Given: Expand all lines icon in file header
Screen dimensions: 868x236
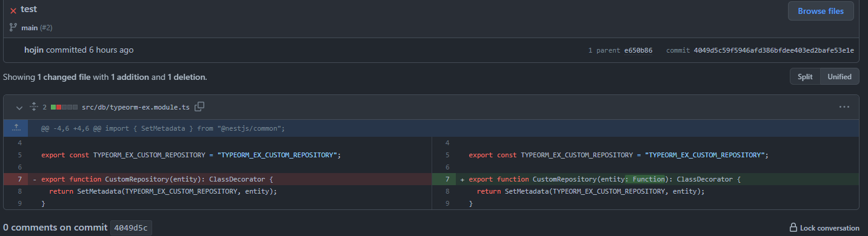Looking at the screenshot, I should [x=34, y=107].
